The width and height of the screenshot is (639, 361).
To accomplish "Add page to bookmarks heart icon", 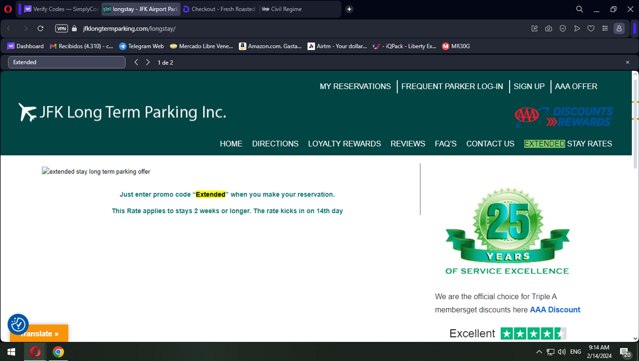I will coord(591,29).
